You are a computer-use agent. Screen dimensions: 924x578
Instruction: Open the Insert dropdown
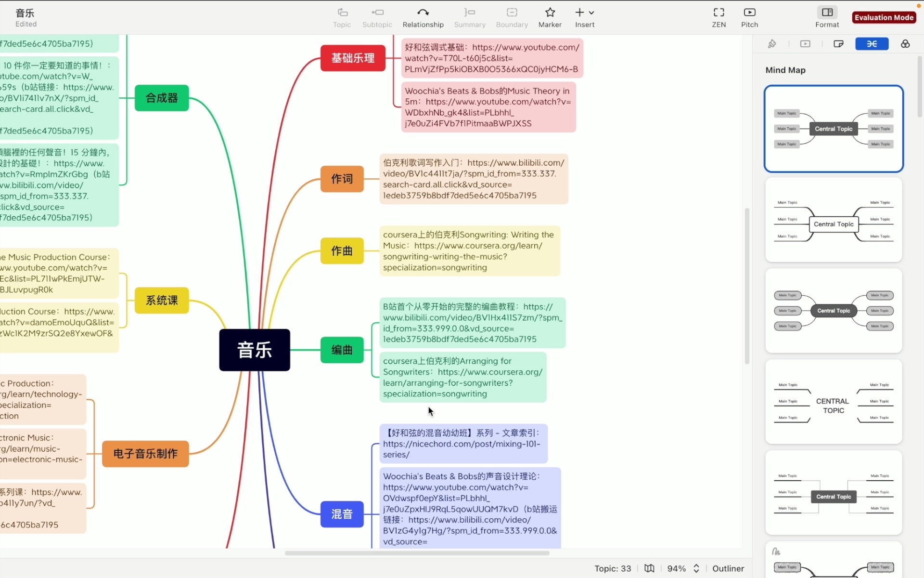585,18
